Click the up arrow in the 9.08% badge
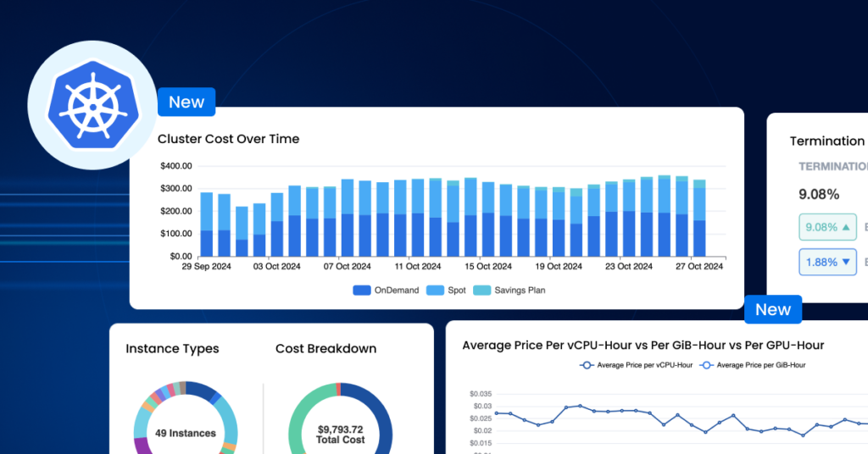Screen dimensions: 868x454 pyautogui.click(x=845, y=227)
